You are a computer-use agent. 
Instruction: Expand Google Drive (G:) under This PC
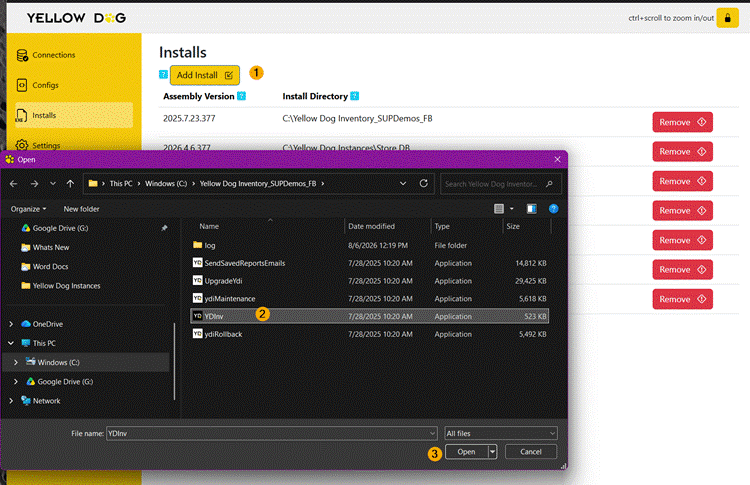[x=16, y=382]
